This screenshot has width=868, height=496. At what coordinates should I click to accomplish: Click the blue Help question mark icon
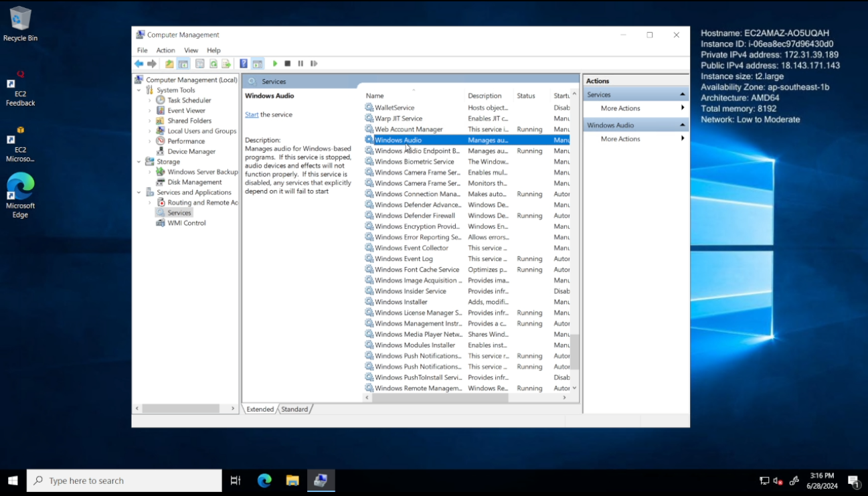click(x=244, y=64)
